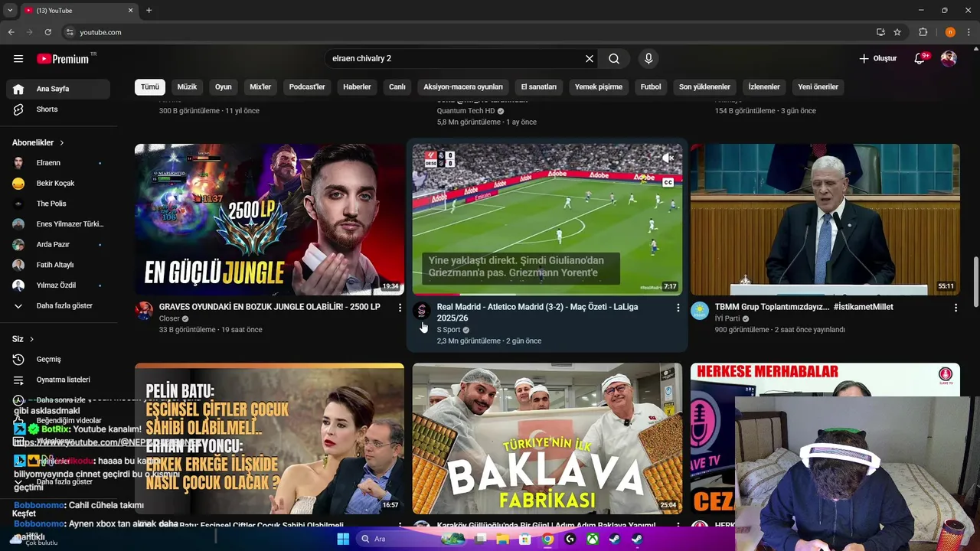This screenshot has height=551, width=980.
Task: Open Oynatma listeleri in sidebar
Action: [58, 380]
